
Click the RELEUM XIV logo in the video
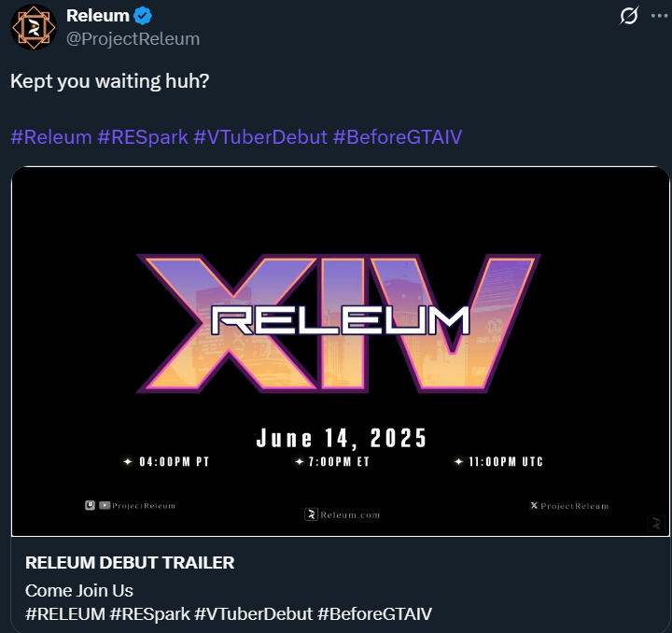click(339, 320)
